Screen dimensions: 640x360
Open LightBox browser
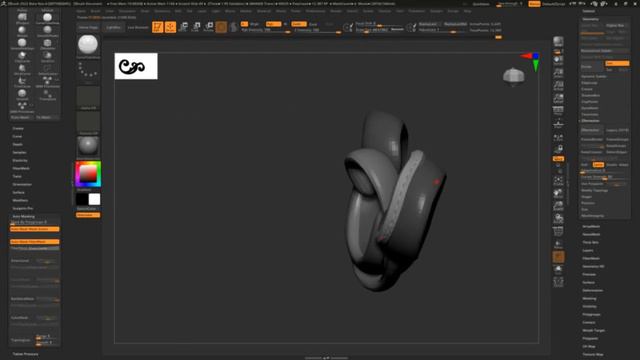tap(113, 27)
